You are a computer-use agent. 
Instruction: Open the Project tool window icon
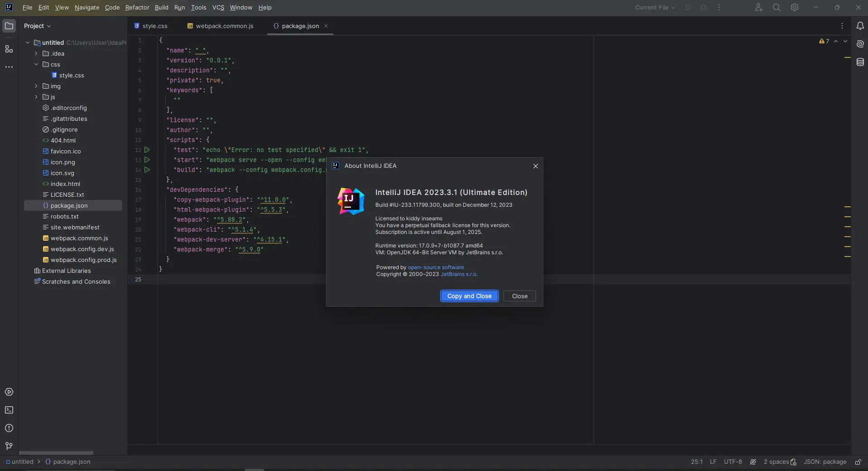9,26
